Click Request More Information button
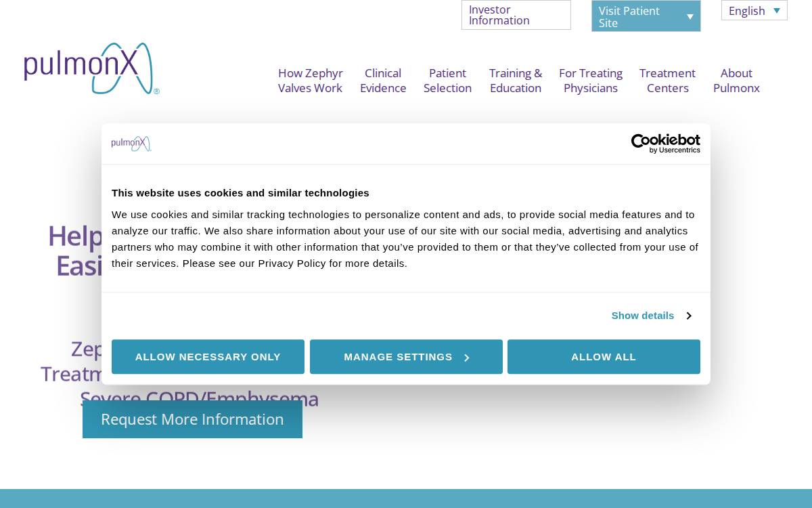 (x=192, y=419)
